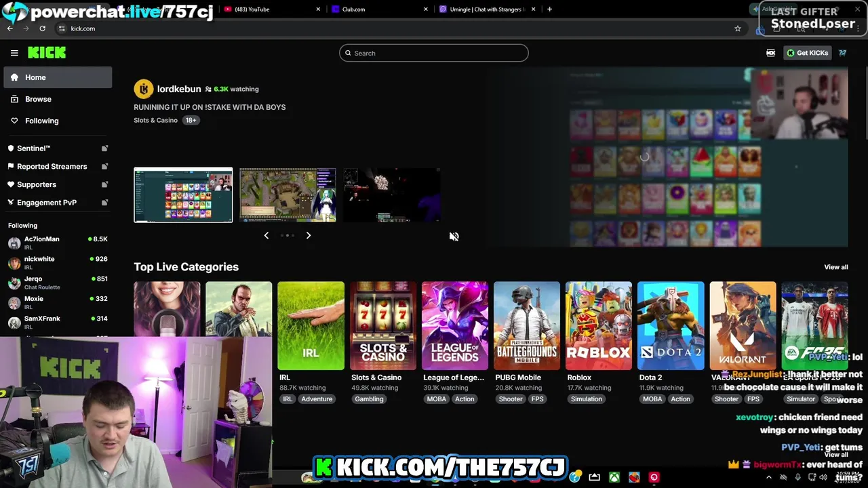
Task: Open VALORANT category card
Action: (743, 325)
